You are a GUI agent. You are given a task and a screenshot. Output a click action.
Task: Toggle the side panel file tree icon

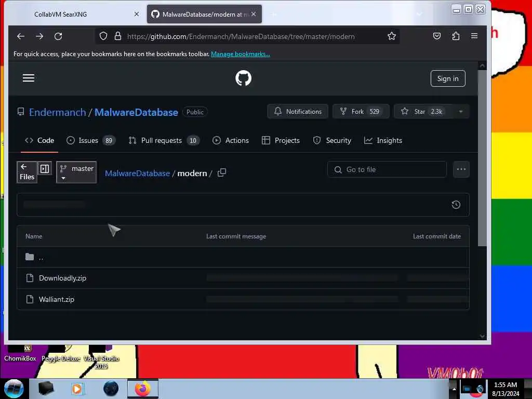click(x=45, y=169)
